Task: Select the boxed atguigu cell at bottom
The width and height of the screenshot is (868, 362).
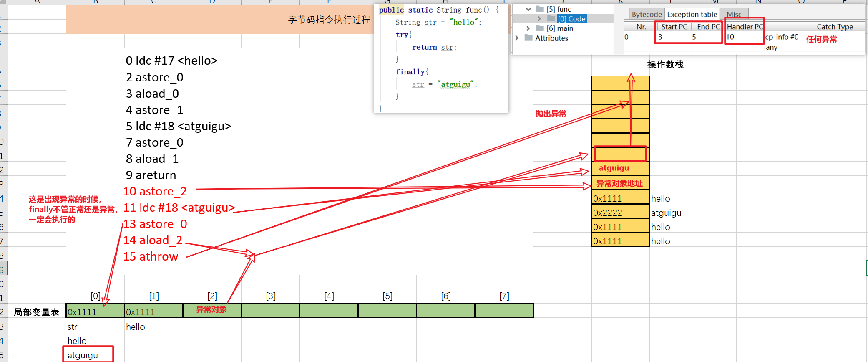Action: pos(88,354)
